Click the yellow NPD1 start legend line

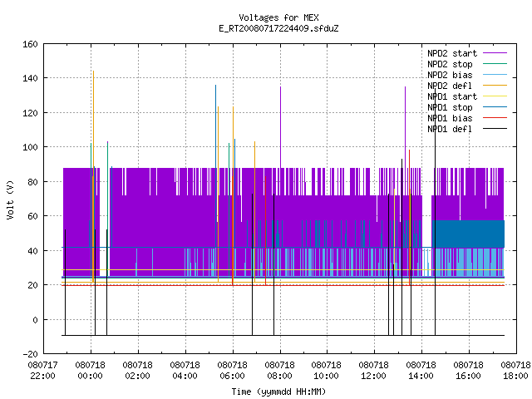coord(495,96)
